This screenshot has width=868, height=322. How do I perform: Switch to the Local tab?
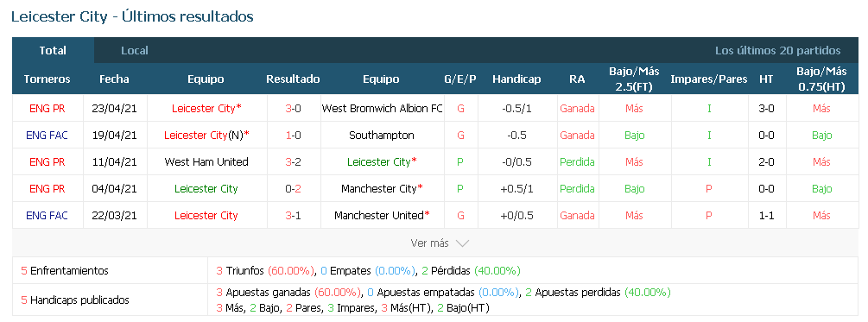point(135,50)
